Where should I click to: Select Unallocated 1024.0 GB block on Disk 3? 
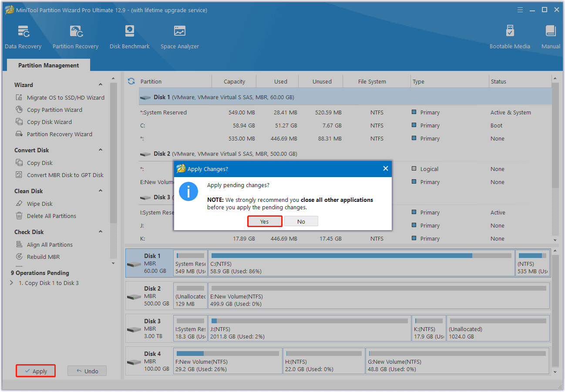pos(498,328)
